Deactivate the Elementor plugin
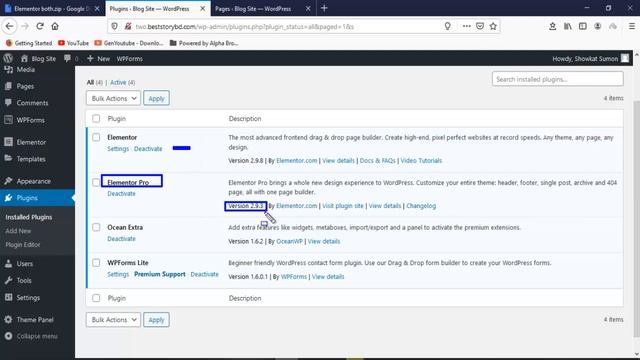The height and width of the screenshot is (360, 640). tap(148, 149)
